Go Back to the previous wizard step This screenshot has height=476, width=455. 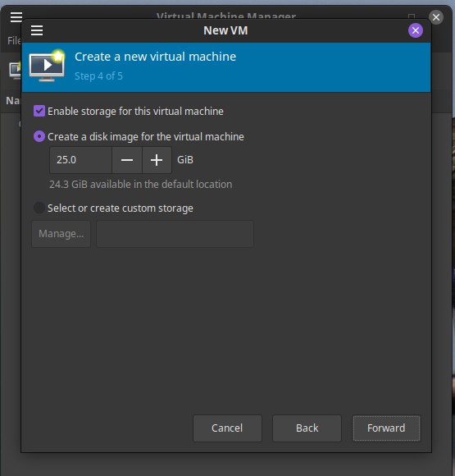[307, 428]
